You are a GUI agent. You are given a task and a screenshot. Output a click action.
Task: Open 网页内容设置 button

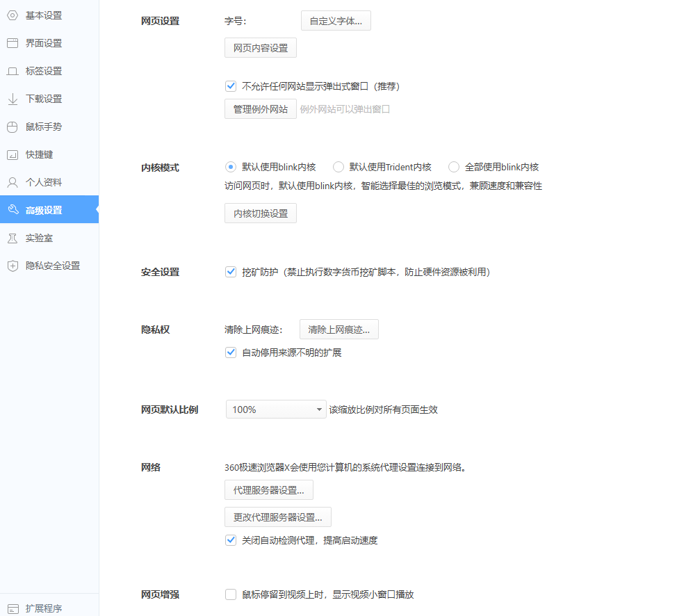tap(261, 47)
